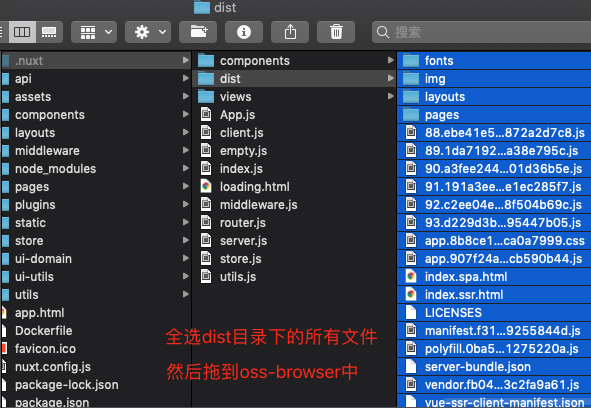Switch Finder to gallery view
This screenshot has height=408, width=591.
click(49, 32)
